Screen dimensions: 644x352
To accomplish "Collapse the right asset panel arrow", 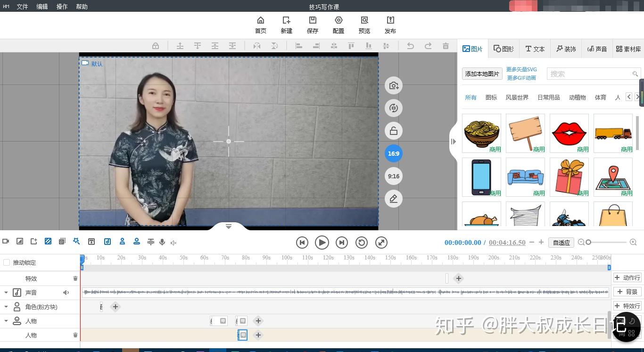I will [x=453, y=142].
